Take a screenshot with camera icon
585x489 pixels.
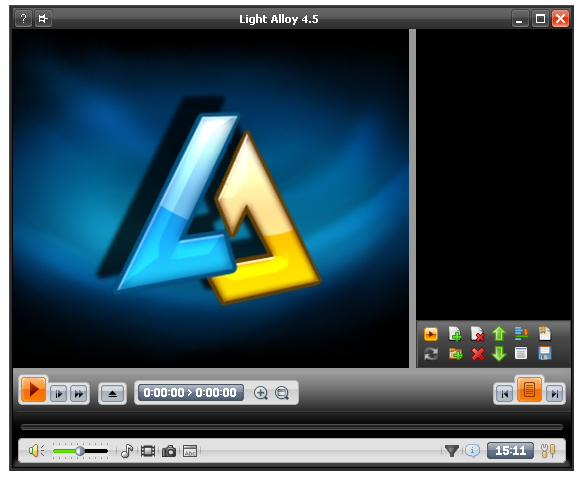click(169, 451)
